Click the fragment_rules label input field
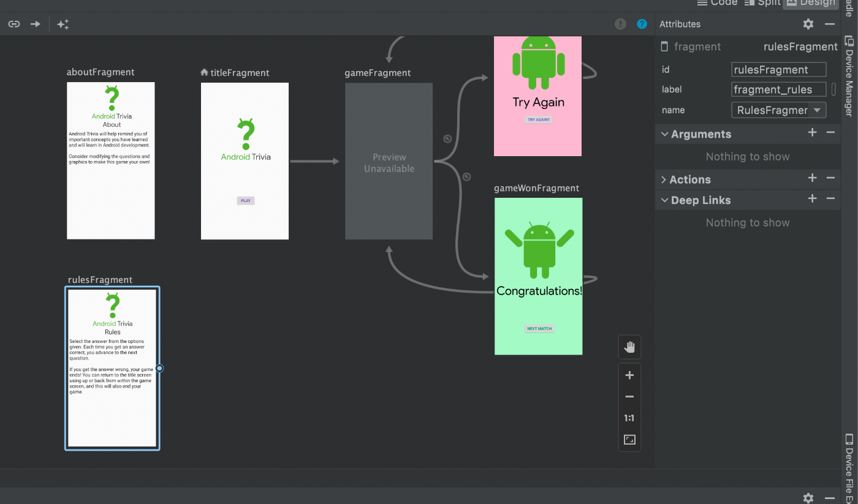This screenshot has height=504, width=858. (x=778, y=89)
